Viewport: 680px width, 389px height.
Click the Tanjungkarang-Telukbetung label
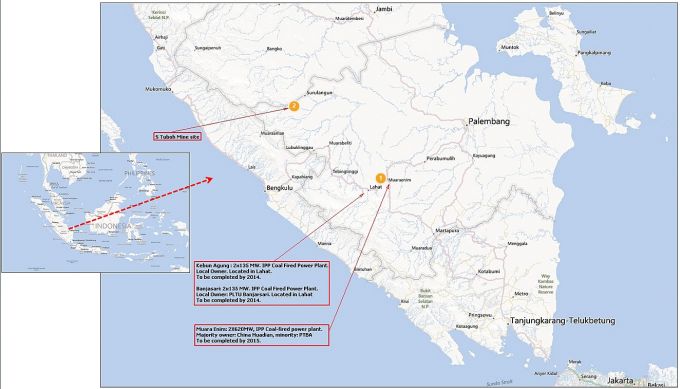tap(562, 321)
